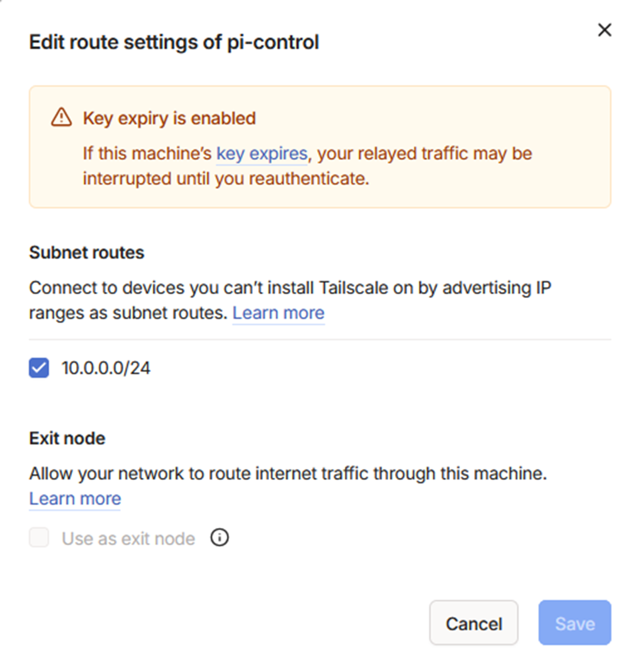Open Learn more link under Subnet routes

pos(278,313)
